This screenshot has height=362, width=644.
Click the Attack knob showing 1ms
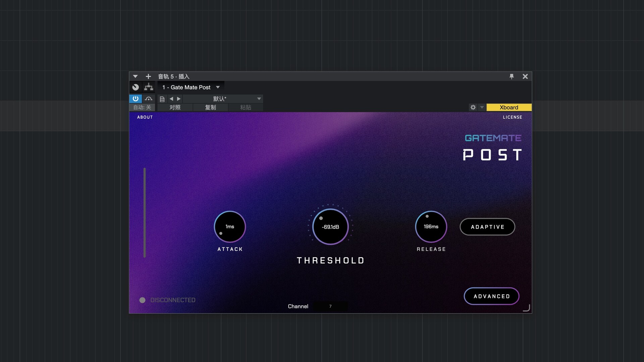230,227
